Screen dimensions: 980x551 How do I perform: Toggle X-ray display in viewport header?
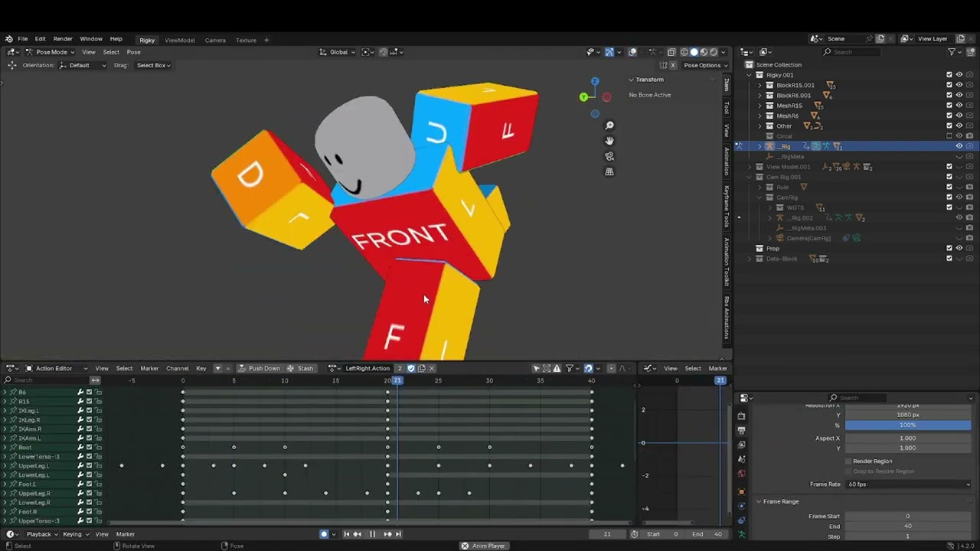pyautogui.click(x=671, y=52)
